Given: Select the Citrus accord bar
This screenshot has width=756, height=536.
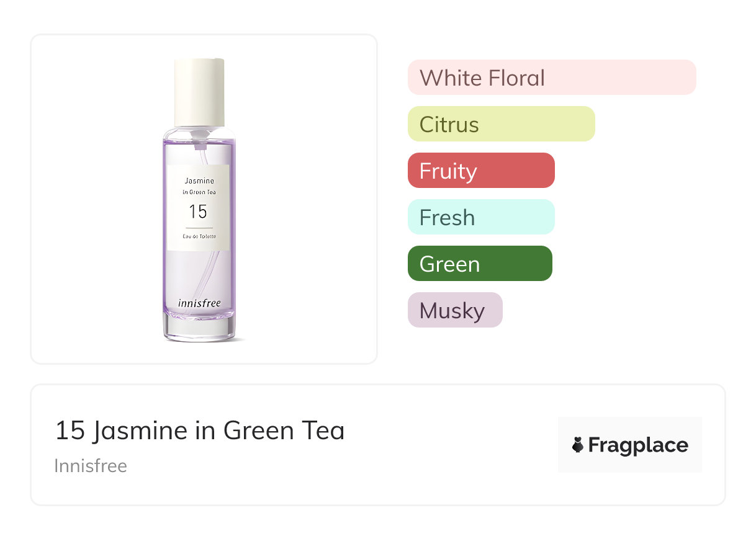Looking at the screenshot, I should click(x=501, y=124).
